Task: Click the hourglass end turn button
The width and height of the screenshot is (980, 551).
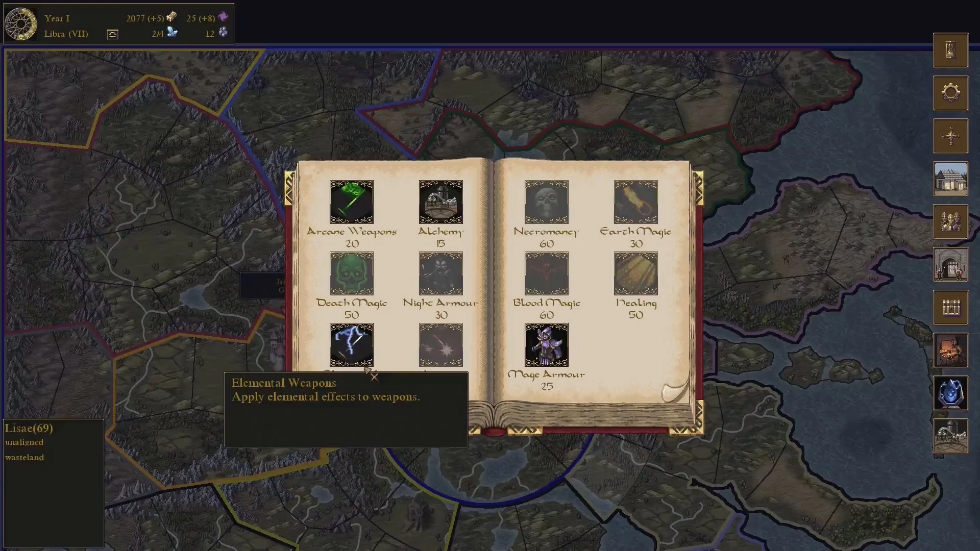Action: 950,50
